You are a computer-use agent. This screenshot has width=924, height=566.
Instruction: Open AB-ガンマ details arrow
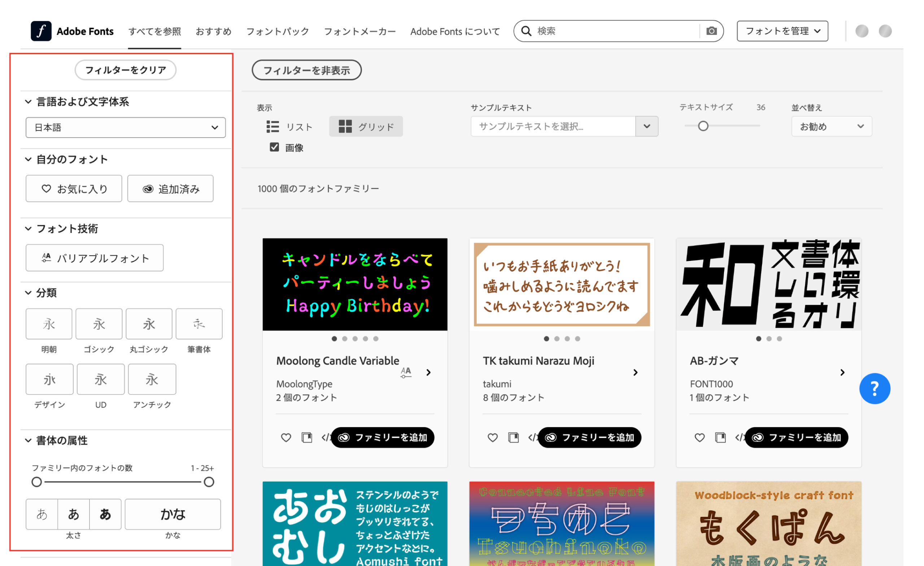842,373
